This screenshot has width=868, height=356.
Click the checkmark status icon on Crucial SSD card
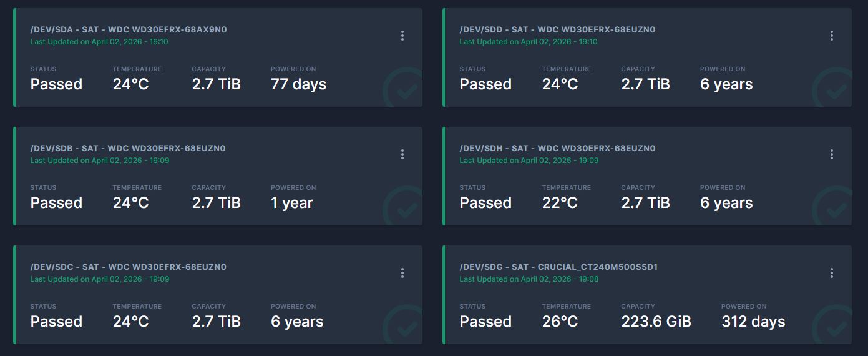pyautogui.click(x=834, y=327)
